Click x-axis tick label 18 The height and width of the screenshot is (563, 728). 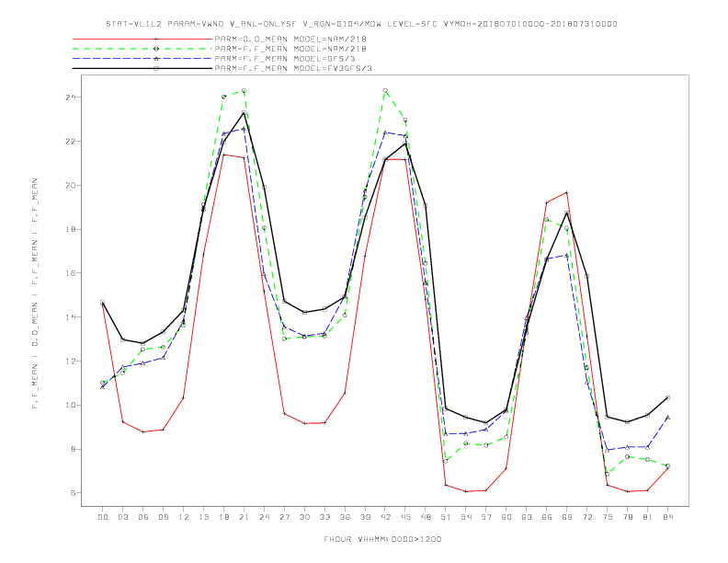tap(223, 517)
